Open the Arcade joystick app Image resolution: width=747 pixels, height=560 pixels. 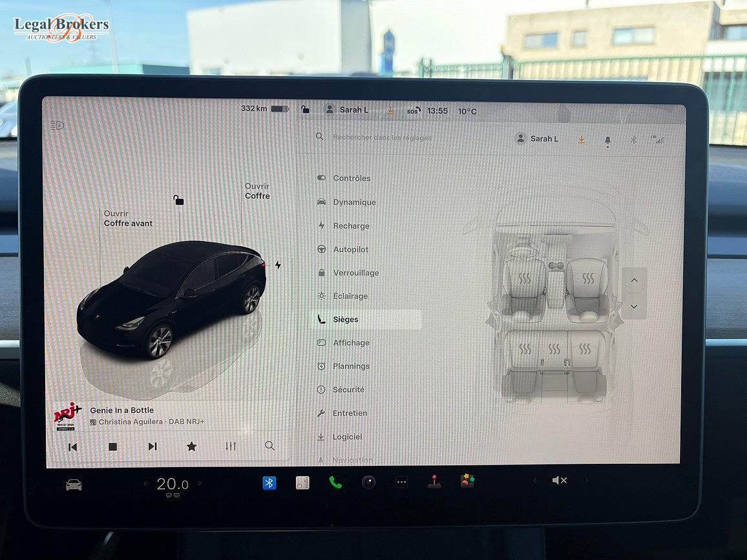pos(434,482)
